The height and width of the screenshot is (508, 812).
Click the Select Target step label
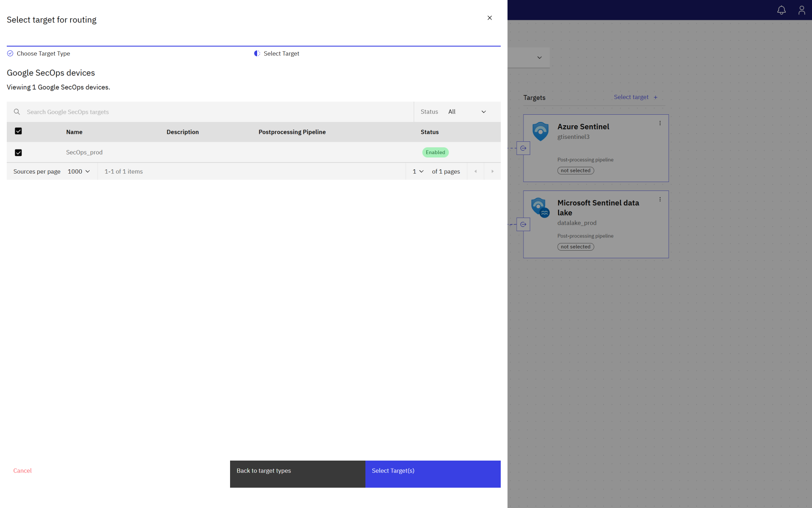[x=281, y=53]
